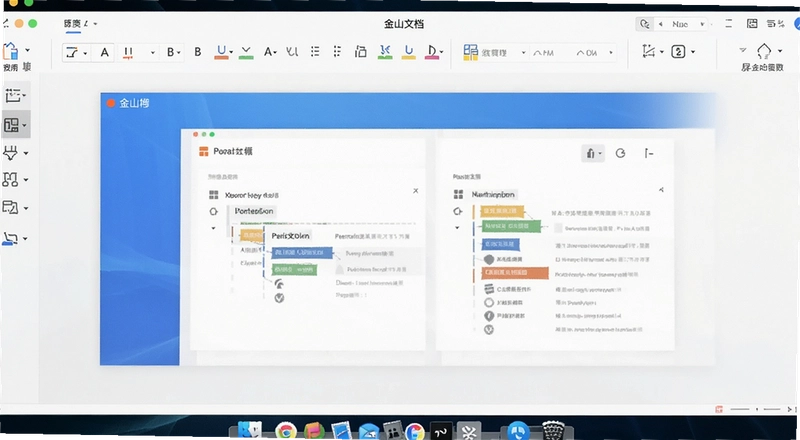Select the bulleted list icon in toolbar
This screenshot has height=440, width=800.
click(315, 52)
